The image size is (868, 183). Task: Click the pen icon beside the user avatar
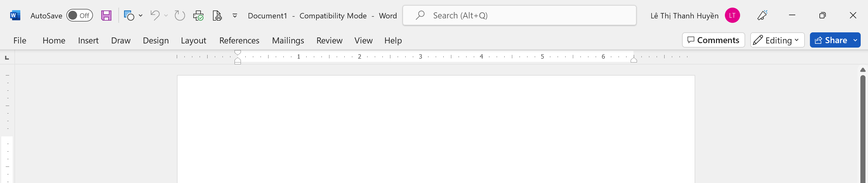click(x=762, y=16)
